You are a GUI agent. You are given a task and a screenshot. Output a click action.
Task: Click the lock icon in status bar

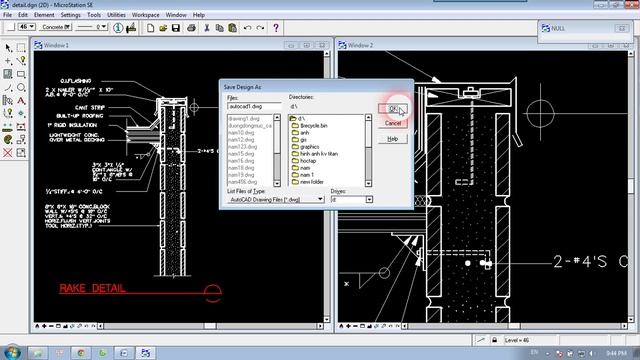pos(495,340)
